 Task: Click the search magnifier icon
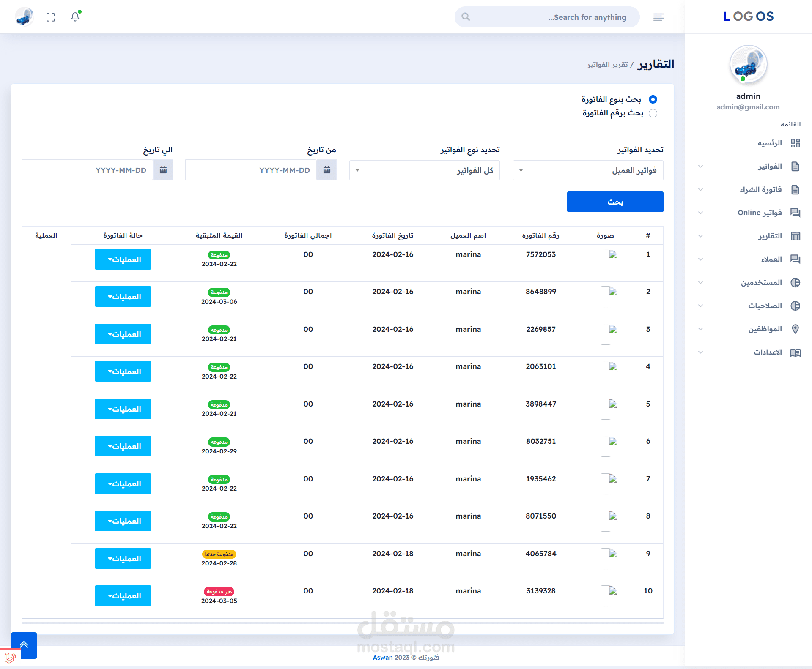coord(466,17)
